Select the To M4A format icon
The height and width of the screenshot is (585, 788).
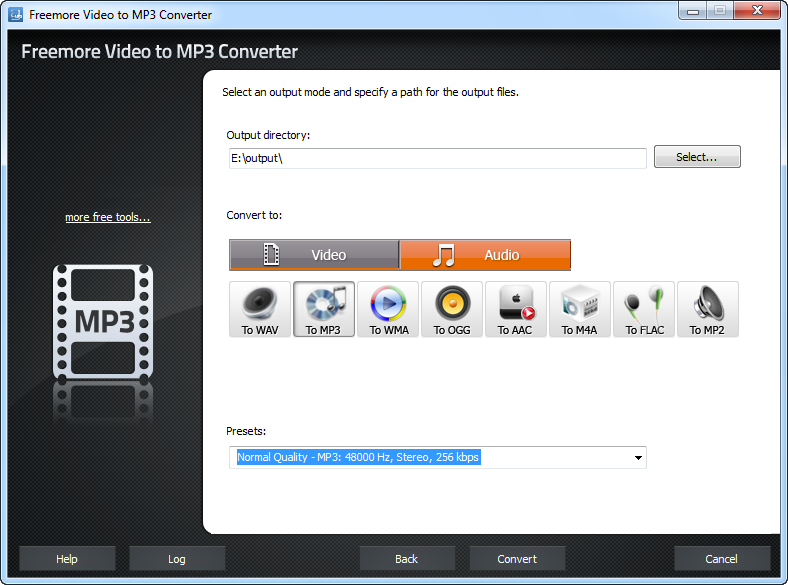tap(580, 309)
